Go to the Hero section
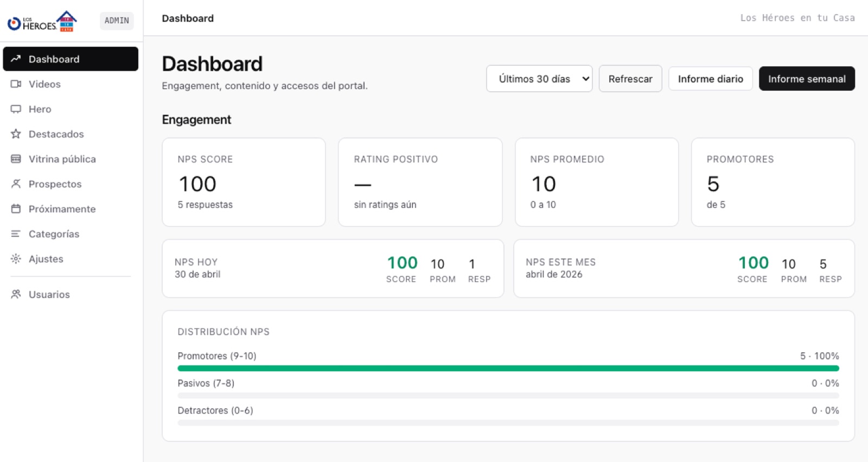This screenshot has height=462, width=868. pyautogui.click(x=71, y=109)
